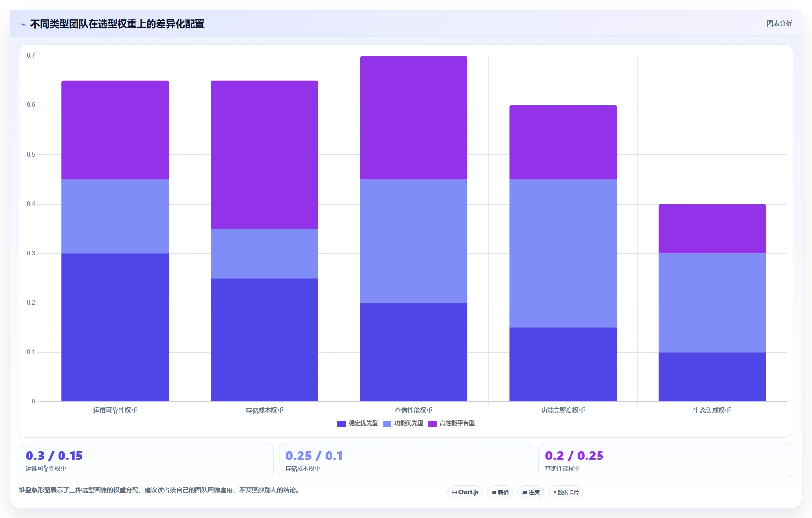Screen dimensions: 812x518
Task: Select the light-blue middle segment of 生态集成权重 bar
Action: pyautogui.click(x=712, y=303)
